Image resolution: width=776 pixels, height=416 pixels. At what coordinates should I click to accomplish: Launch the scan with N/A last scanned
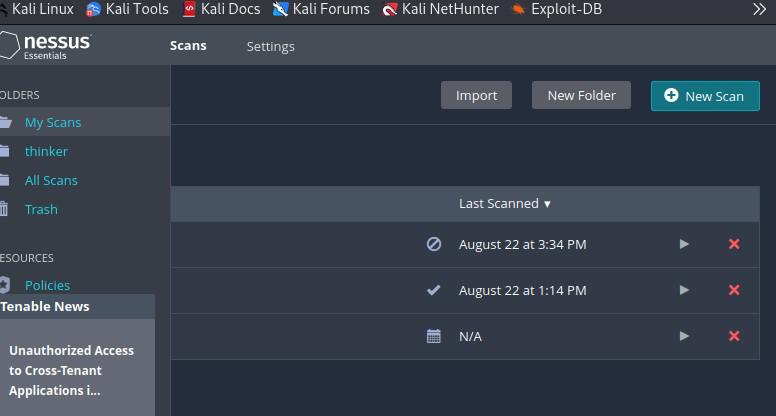click(x=684, y=336)
